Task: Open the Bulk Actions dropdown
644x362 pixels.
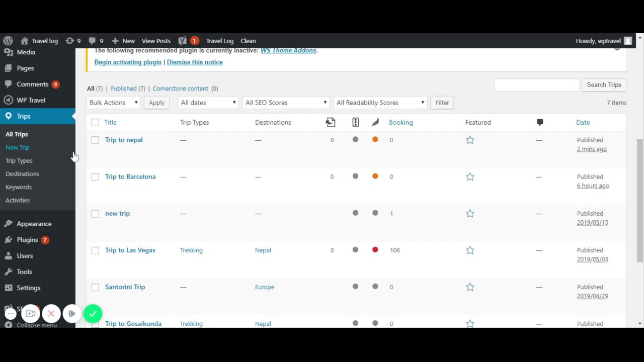Action: [x=113, y=103]
